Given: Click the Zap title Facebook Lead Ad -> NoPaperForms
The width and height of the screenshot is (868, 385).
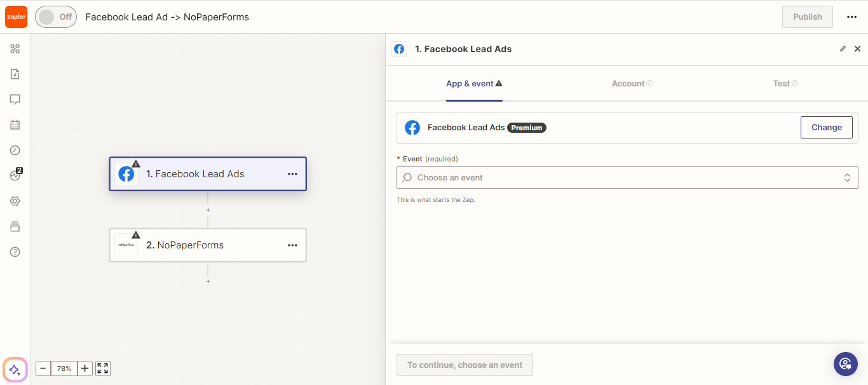Looking at the screenshot, I should click(x=167, y=17).
